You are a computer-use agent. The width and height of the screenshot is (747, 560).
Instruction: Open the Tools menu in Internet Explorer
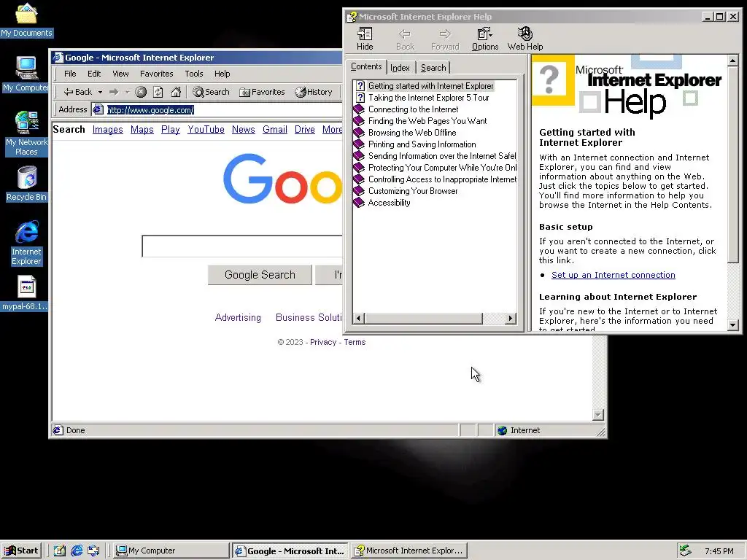point(194,74)
